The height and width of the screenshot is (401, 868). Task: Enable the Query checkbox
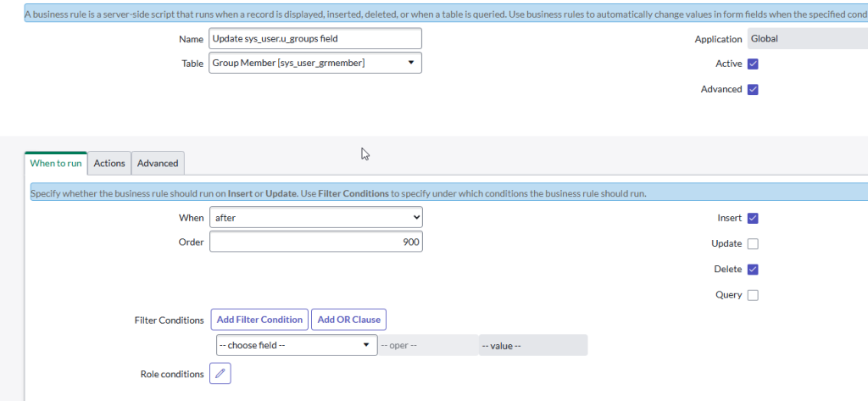pos(753,295)
